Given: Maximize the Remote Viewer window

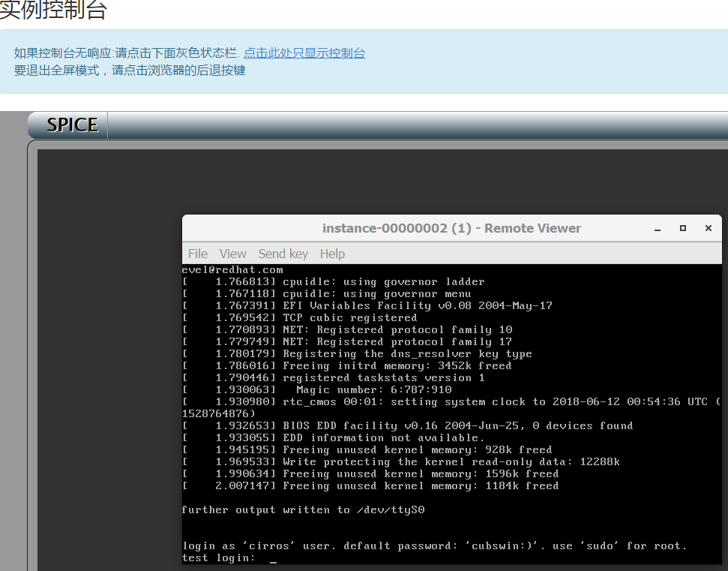Looking at the screenshot, I should coord(683,228).
